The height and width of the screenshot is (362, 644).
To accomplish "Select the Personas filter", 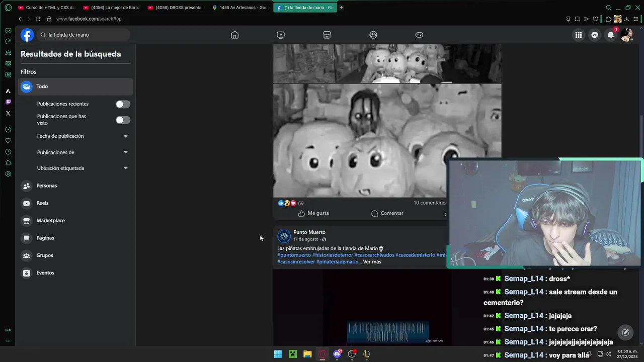I will tap(75, 186).
